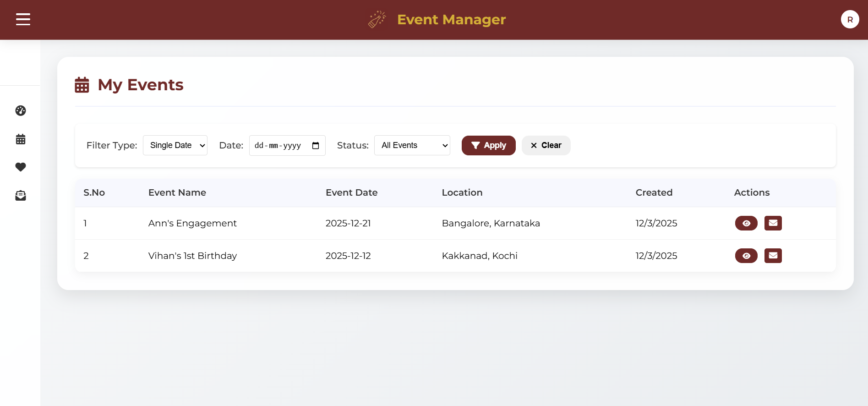Click the champagne bottle logo icon
This screenshot has width=868, height=406.
point(377,19)
